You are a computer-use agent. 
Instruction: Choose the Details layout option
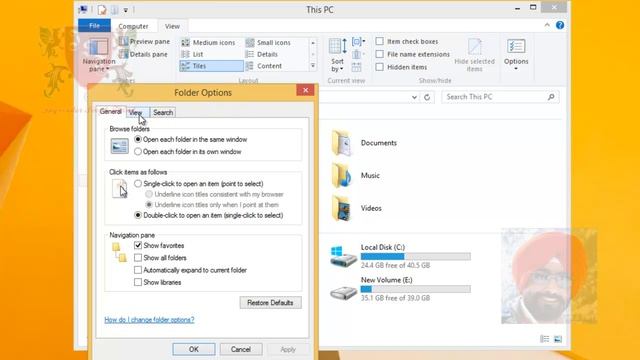(262, 54)
